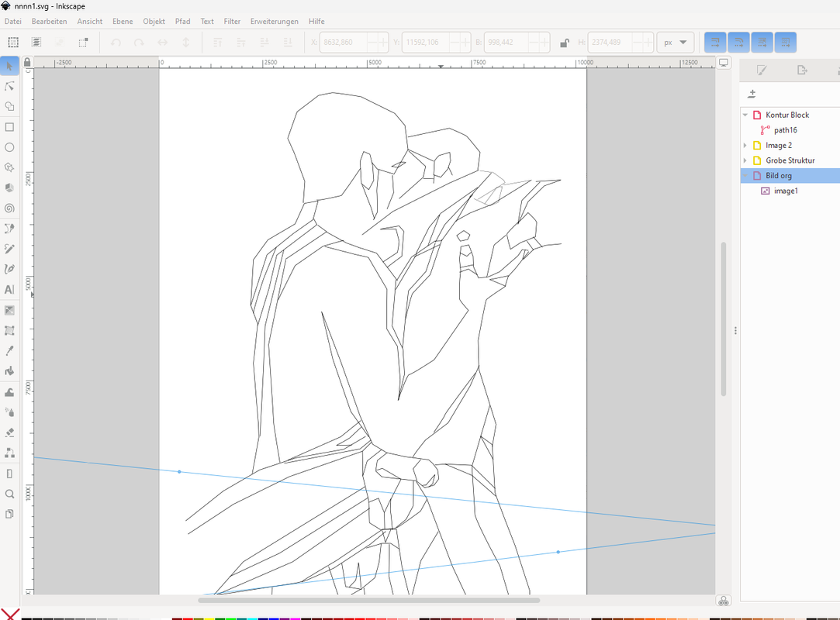Open the Bearbeiten menu
The image size is (840, 620).
click(x=50, y=22)
